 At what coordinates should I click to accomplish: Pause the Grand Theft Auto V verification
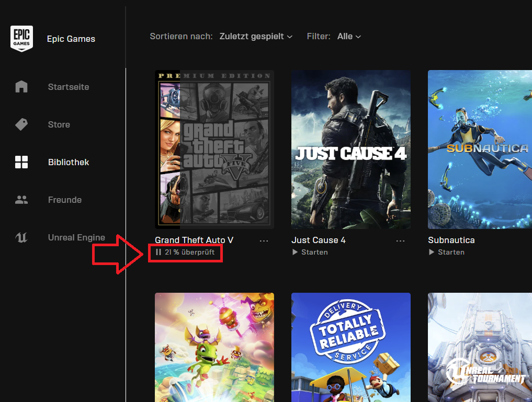(x=158, y=252)
